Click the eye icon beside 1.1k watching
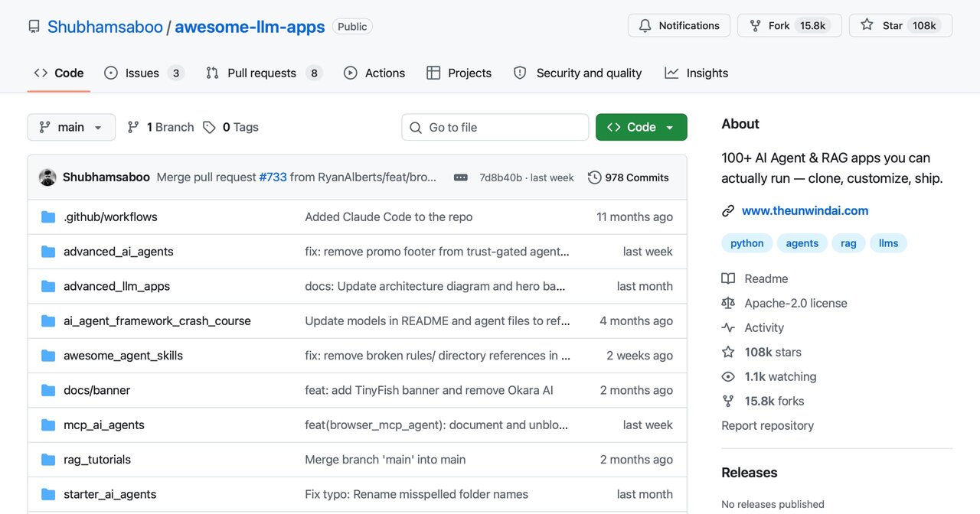980x514 pixels. 728,376
